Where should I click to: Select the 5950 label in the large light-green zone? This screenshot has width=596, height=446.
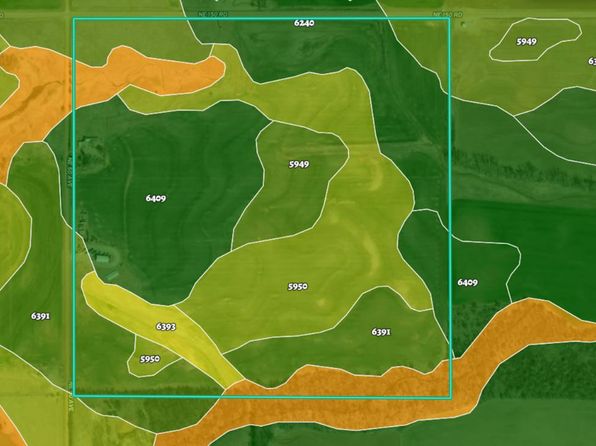(298, 286)
